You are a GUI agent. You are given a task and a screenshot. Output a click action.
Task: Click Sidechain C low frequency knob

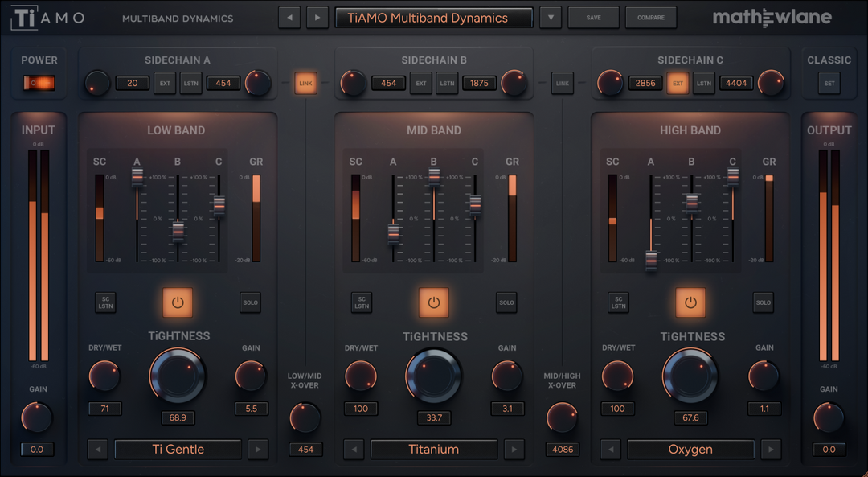(x=611, y=84)
